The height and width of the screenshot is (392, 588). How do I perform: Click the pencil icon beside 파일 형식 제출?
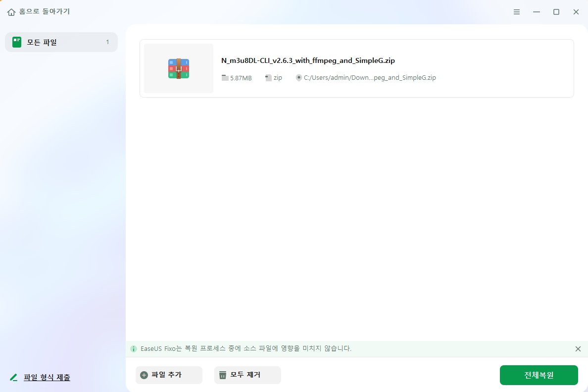tap(13, 377)
